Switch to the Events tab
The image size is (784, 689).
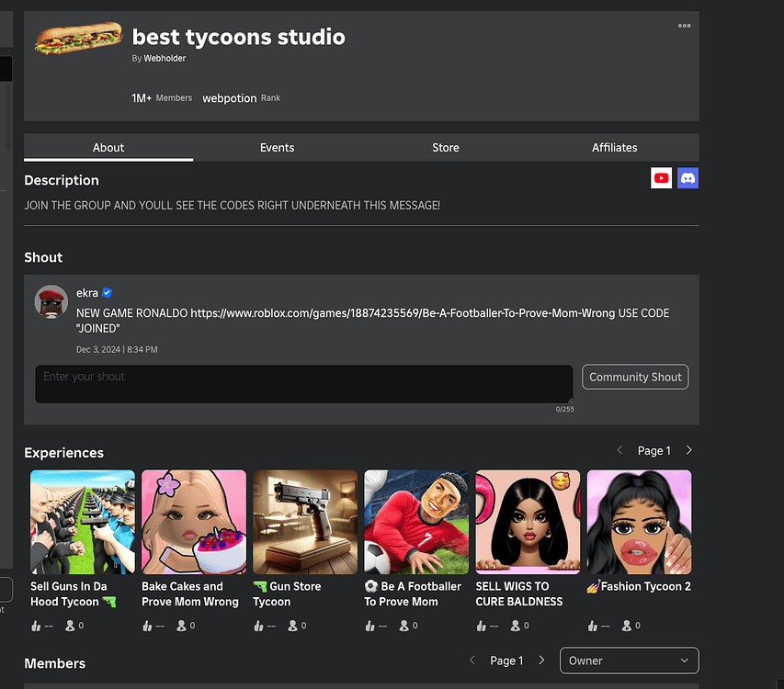coord(277,147)
